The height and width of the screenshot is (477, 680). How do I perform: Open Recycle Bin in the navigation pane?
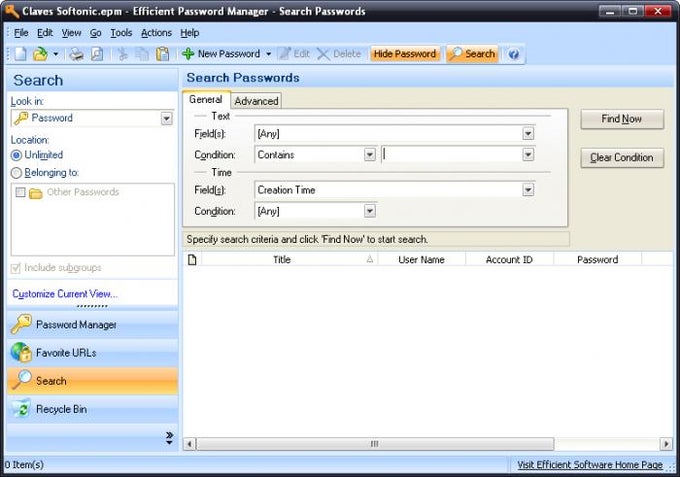click(x=92, y=409)
